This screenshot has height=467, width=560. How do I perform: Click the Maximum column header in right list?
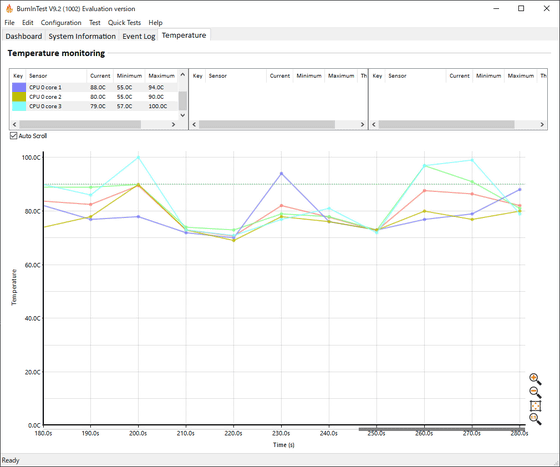click(521, 76)
